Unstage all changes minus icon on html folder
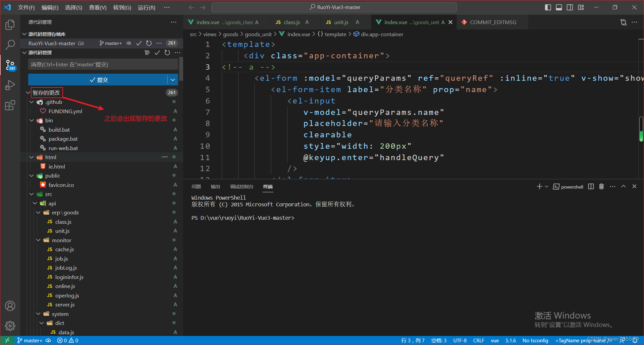This screenshot has height=345, width=644. point(165,157)
